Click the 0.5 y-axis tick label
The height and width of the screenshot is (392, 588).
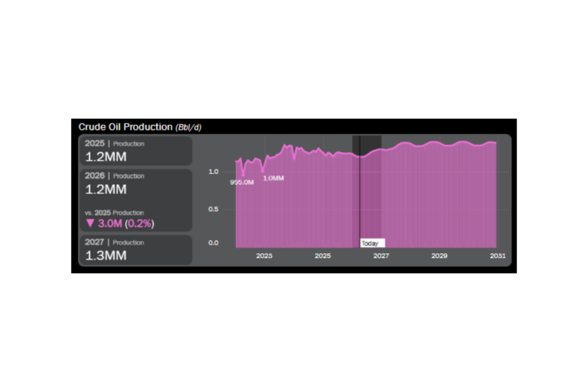click(213, 209)
